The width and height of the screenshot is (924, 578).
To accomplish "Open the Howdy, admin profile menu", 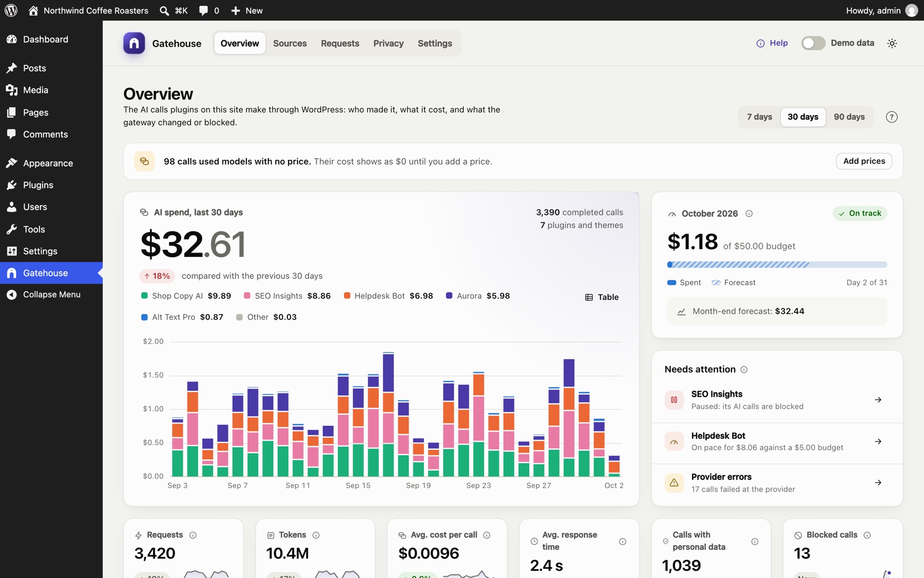I will pyautogui.click(x=881, y=10).
